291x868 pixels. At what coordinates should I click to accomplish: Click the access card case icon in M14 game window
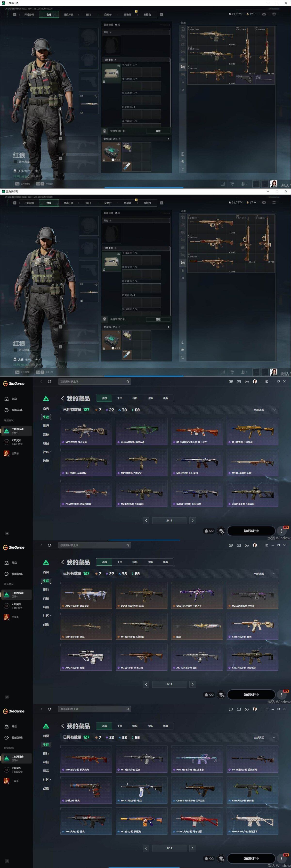pyautogui.click(x=112, y=74)
